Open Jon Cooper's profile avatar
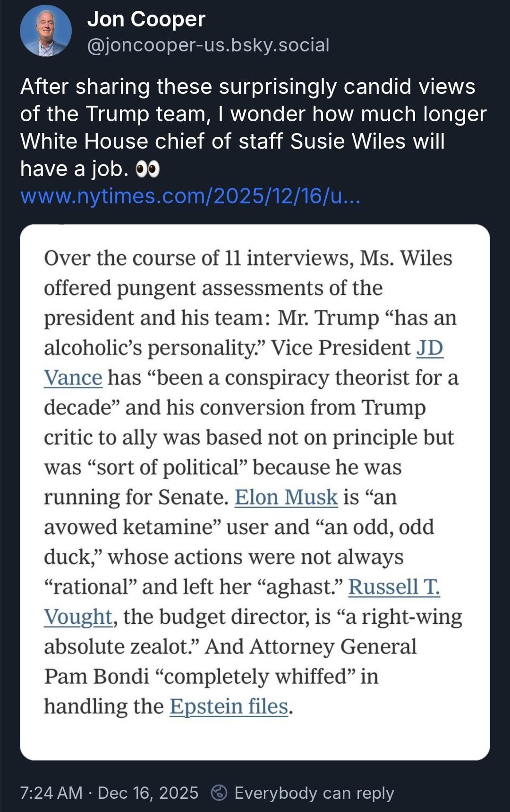This screenshot has width=510, height=812. (45, 31)
